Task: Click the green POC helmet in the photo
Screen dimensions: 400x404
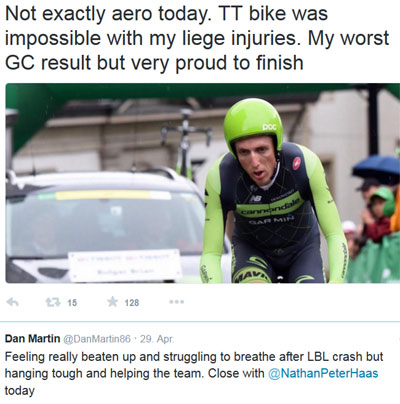Action: click(x=253, y=125)
